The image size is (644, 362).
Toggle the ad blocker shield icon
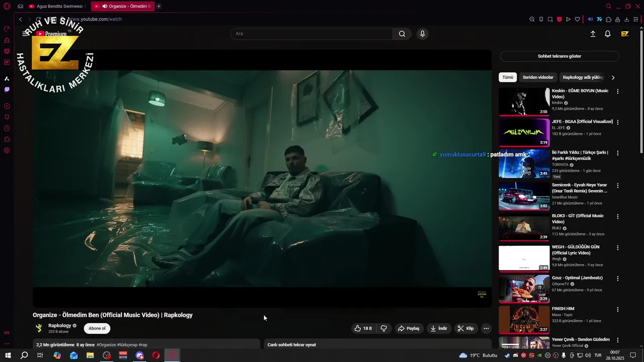click(559, 20)
